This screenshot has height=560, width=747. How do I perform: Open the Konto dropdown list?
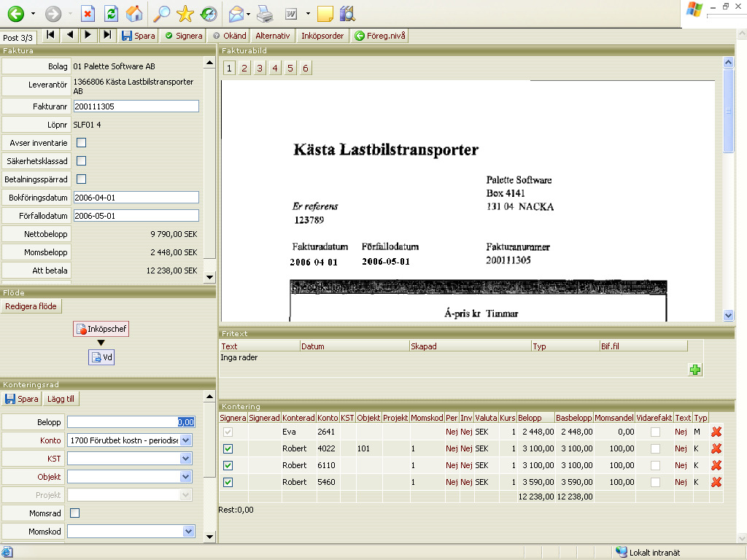point(186,440)
